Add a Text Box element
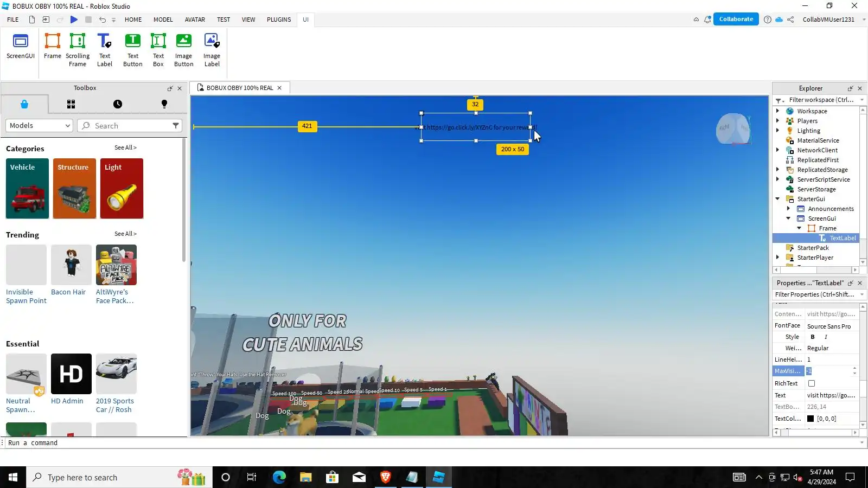 point(158,50)
